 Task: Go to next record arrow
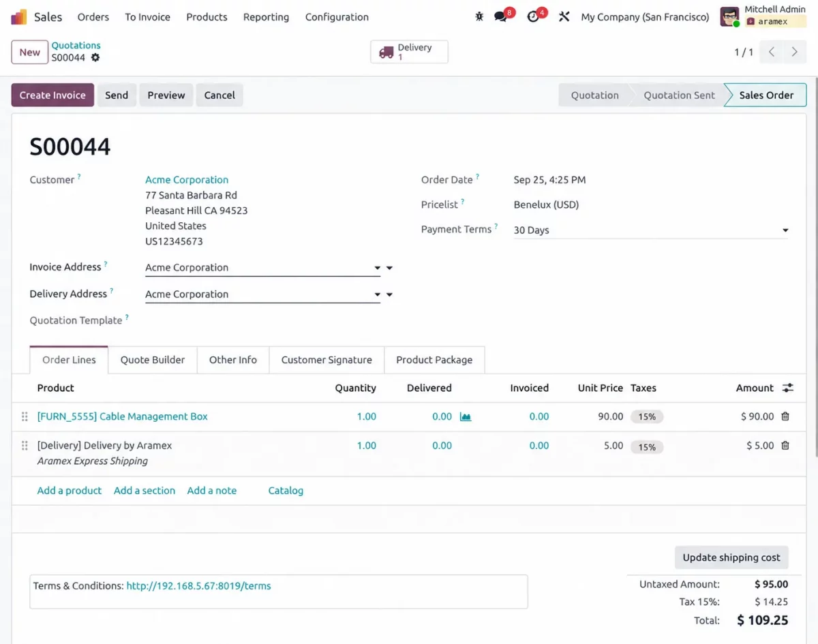(x=795, y=52)
